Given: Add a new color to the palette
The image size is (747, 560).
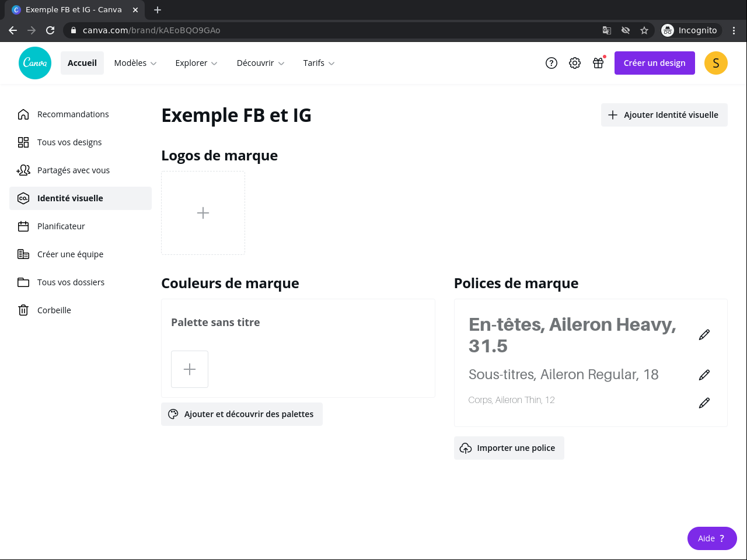Looking at the screenshot, I should tap(190, 369).
